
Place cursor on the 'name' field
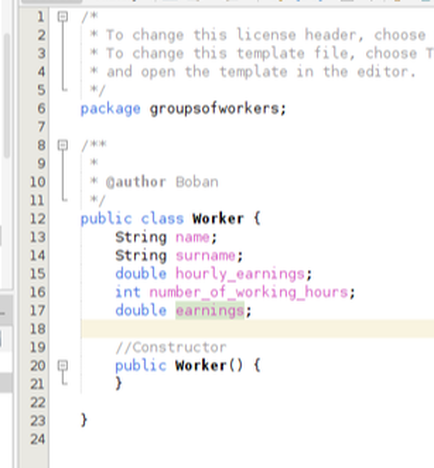(193, 237)
